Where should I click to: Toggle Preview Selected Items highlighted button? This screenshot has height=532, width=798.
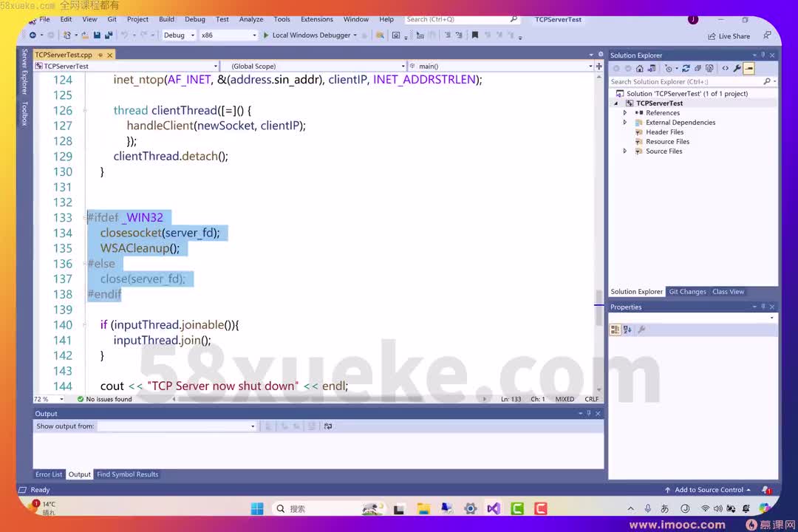748,68
